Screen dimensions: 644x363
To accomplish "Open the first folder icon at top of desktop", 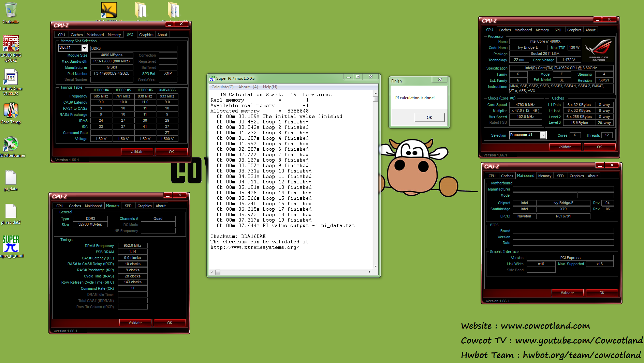I will (x=141, y=10).
